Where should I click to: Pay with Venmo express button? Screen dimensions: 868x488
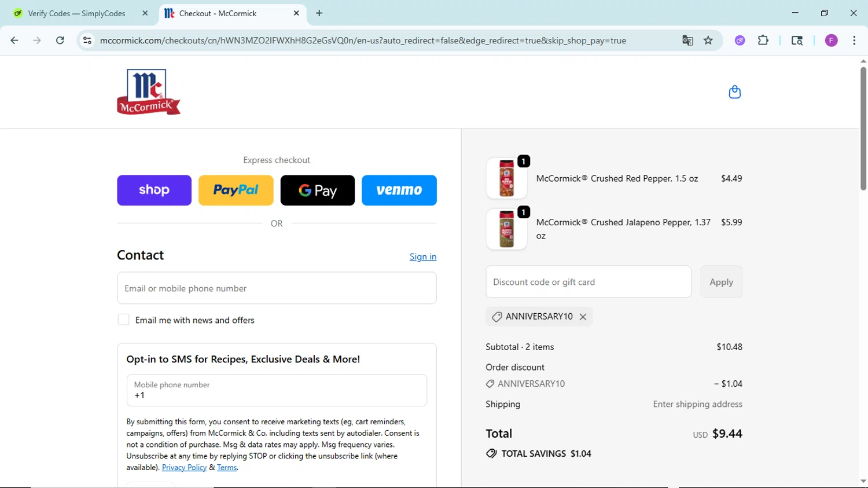pyautogui.click(x=399, y=190)
